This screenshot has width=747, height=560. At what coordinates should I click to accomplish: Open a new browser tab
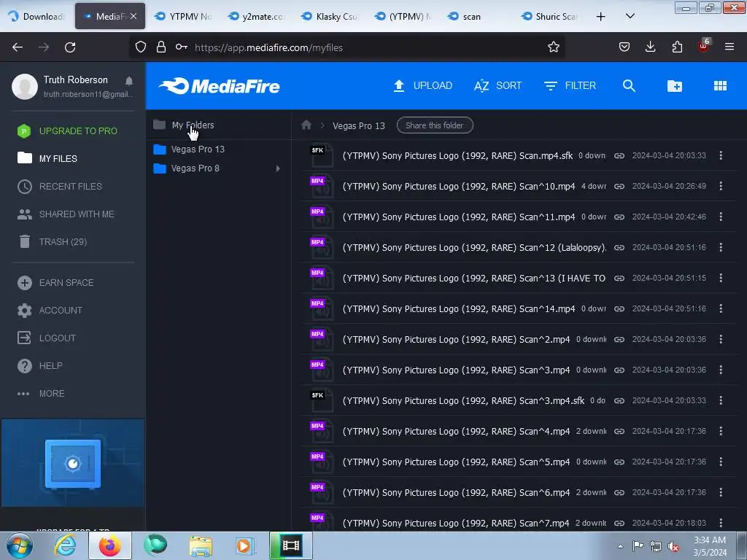tap(601, 17)
